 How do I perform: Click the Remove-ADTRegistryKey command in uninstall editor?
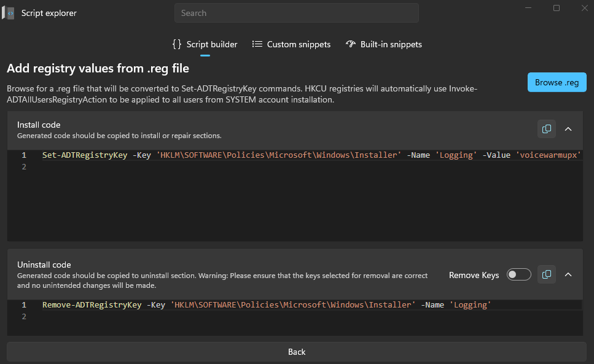coord(92,305)
